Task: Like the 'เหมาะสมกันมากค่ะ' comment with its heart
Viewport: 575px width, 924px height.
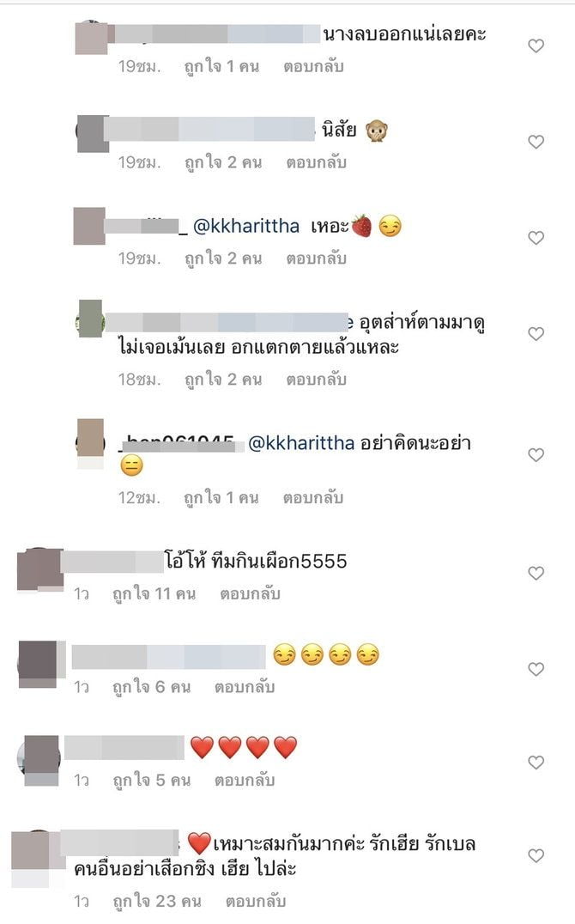Action: (536, 855)
